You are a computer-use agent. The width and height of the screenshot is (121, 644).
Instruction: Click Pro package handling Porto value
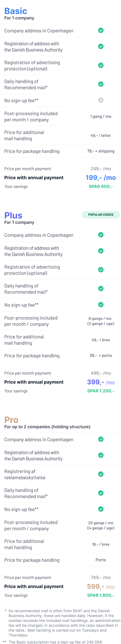pyautogui.click(x=101, y=560)
